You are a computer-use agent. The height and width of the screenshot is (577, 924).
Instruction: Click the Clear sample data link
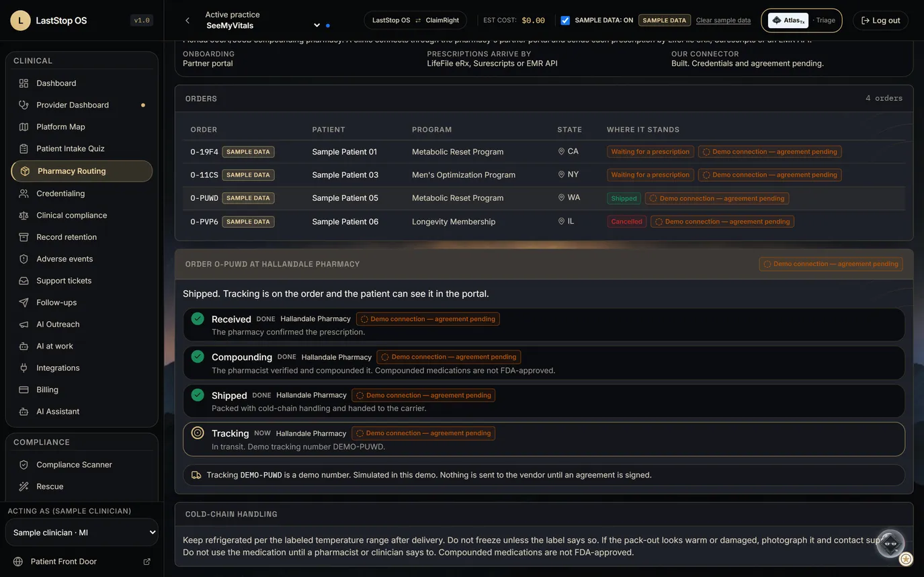tap(723, 20)
